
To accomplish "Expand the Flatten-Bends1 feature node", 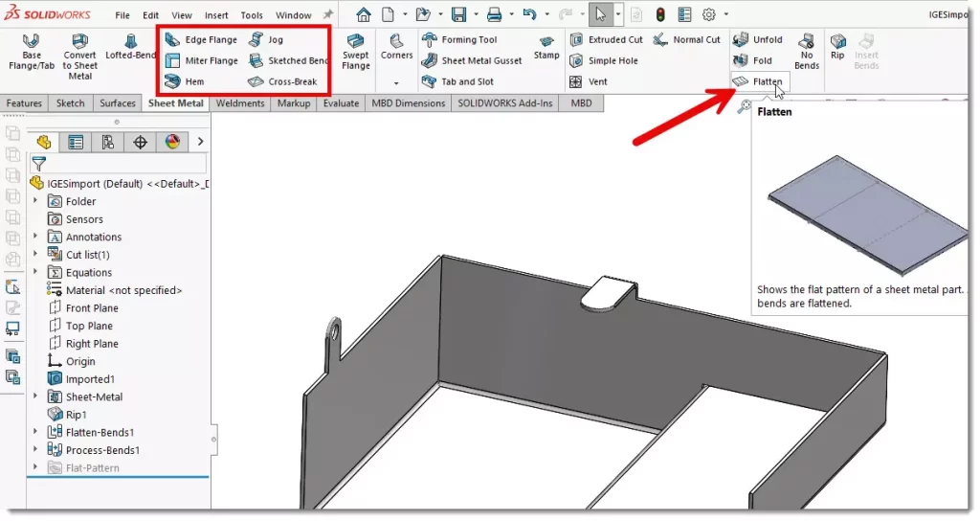I will 35,432.
